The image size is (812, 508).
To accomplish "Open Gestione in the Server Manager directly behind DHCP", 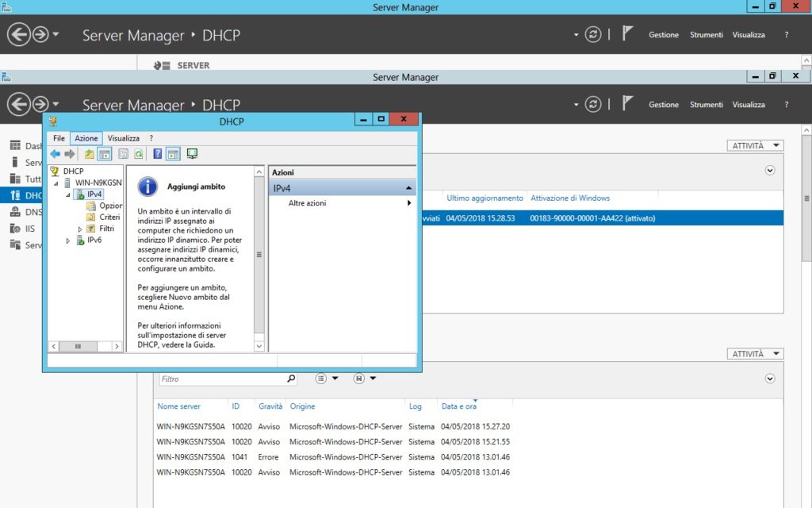I will coord(664,105).
